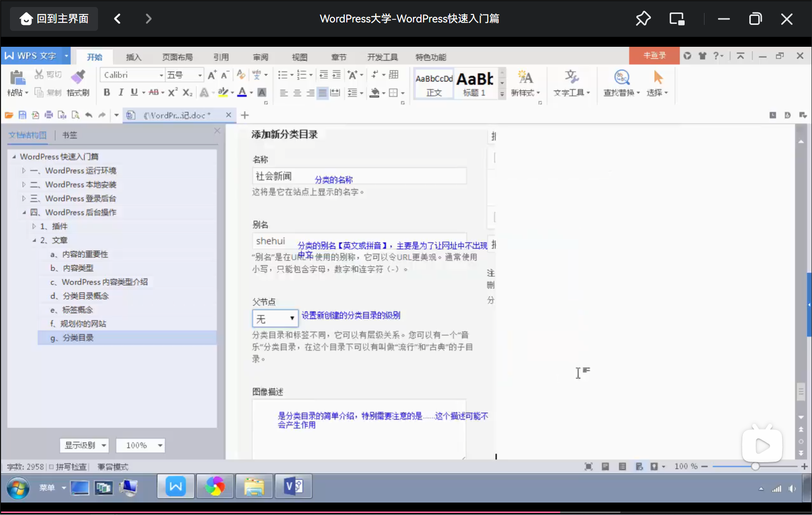Click the New Style icon

(x=525, y=77)
